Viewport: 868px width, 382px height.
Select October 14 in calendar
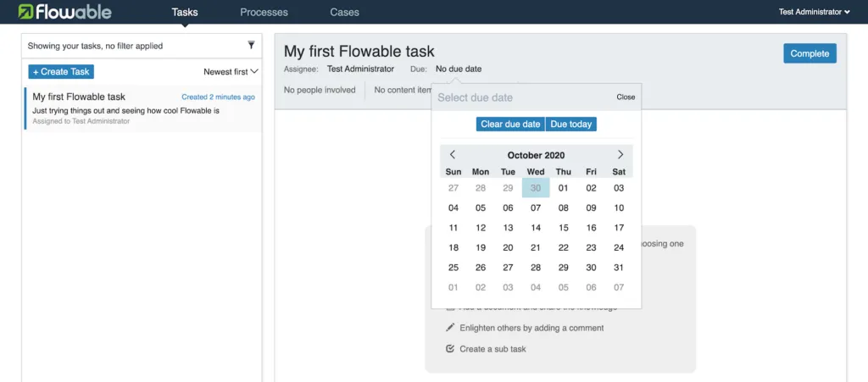tap(536, 228)
